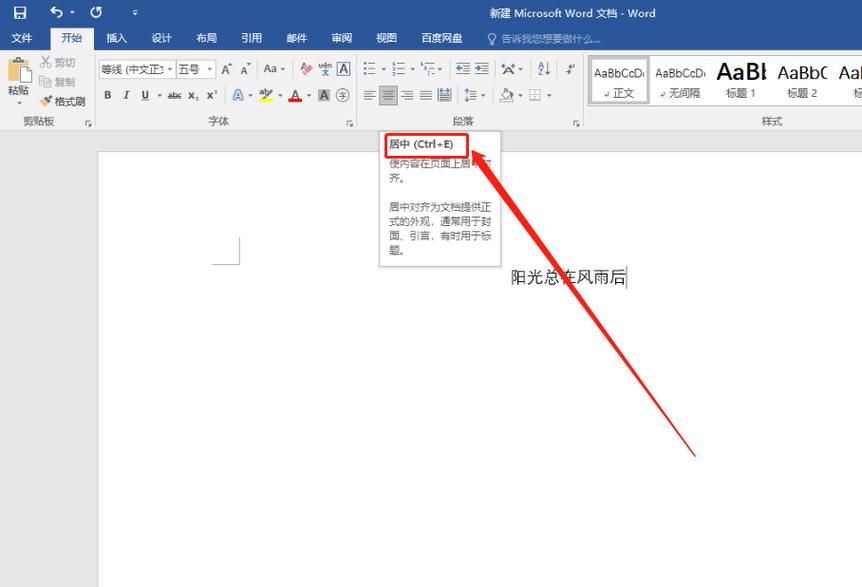Open the Format Painter tool
This screenshot has width=862, height=587.
[60, 101]
